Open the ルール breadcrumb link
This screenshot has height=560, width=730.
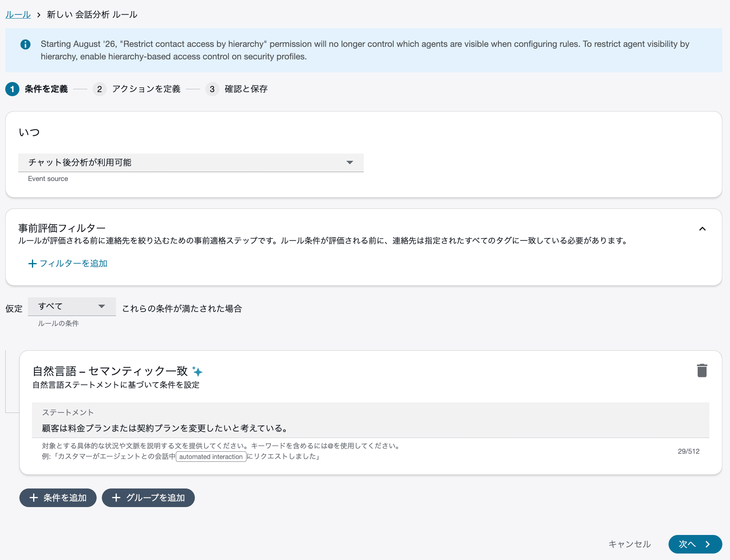[x=18, y=15]
